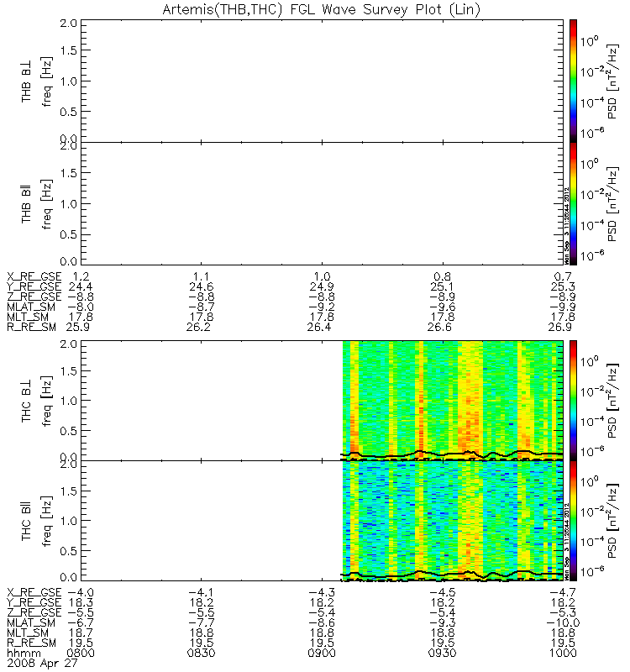Click the 'THB B∥' y-axis label
630x672 pixels.
[26, 204]
